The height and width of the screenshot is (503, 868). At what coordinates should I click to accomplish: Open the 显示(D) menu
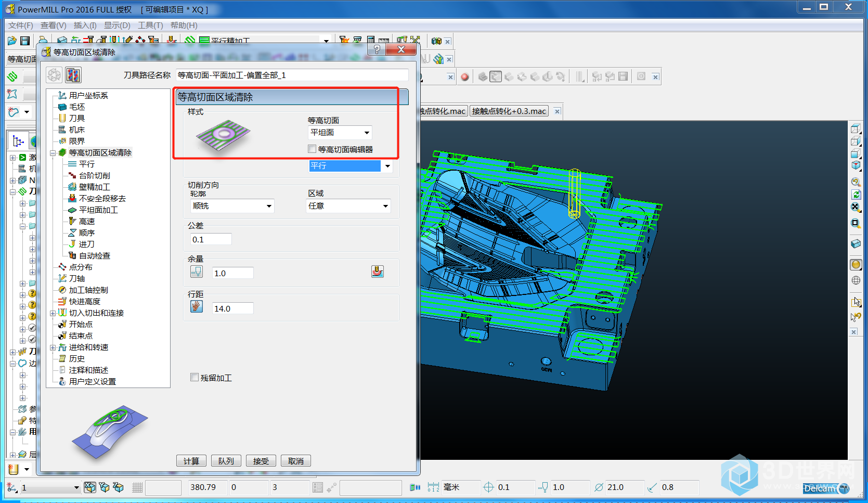(x=117, y=25)
